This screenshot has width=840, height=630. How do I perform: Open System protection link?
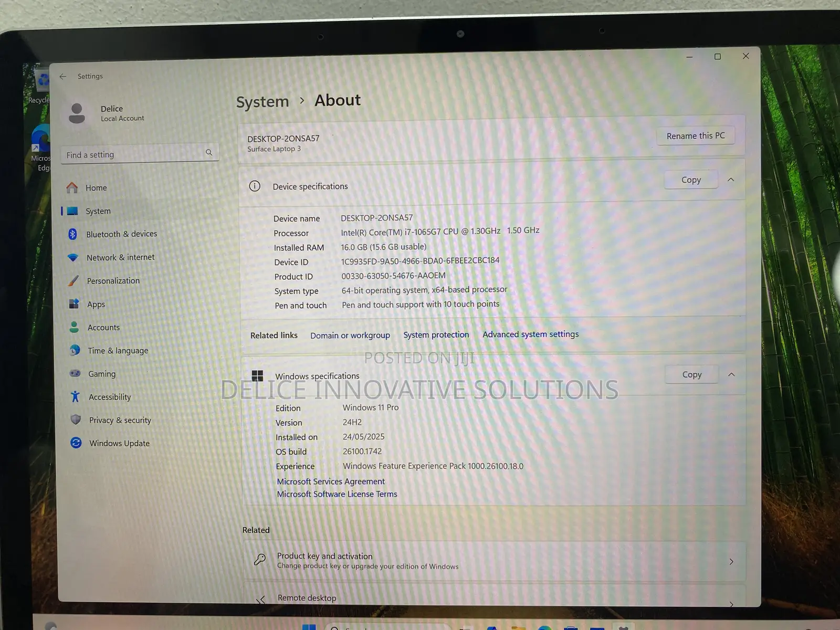436,335
